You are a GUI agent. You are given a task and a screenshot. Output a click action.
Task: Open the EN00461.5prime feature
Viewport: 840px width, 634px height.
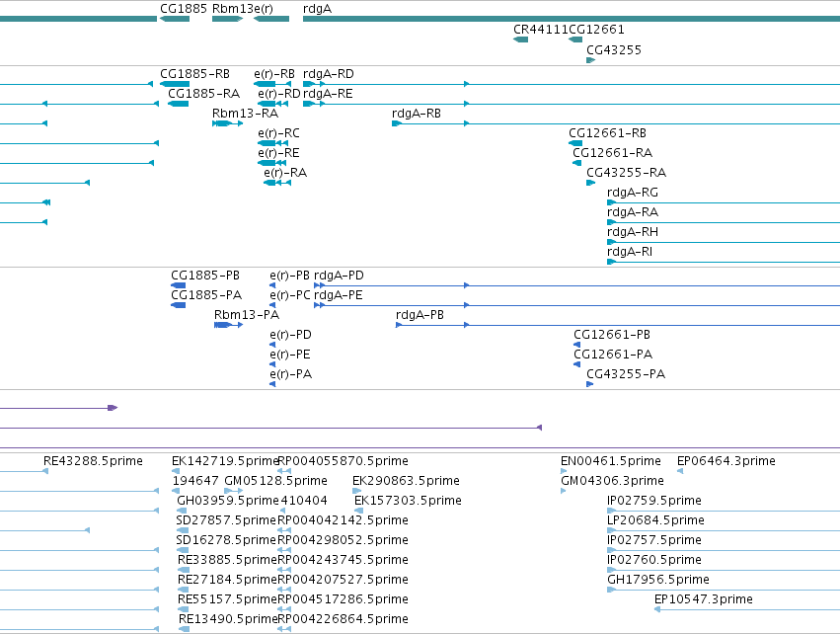tap(611, 461)
